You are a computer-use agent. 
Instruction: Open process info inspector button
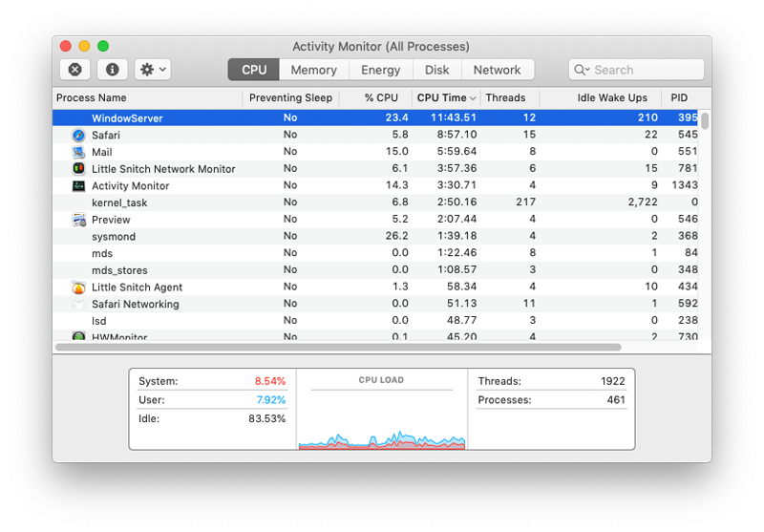[112, 70]
